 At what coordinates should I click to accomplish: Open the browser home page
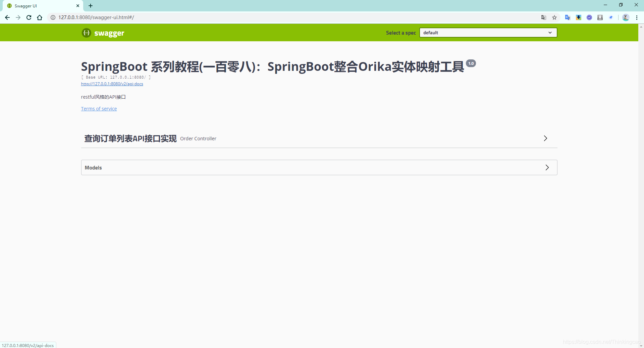click(40, 17)
